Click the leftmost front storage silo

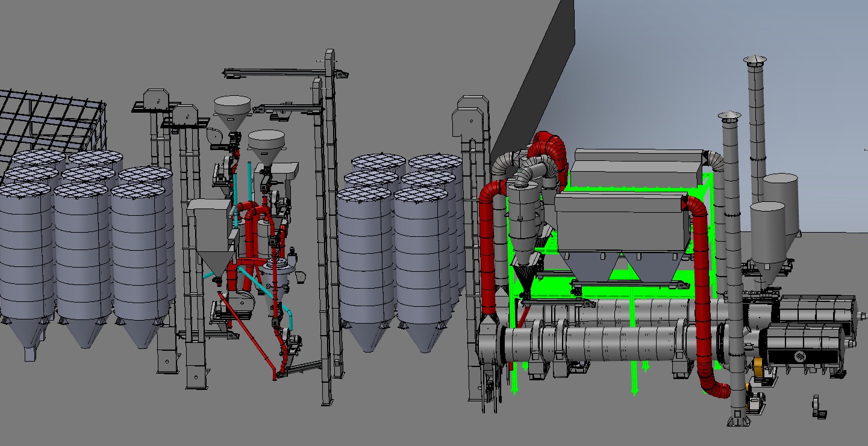click(25, 253)
